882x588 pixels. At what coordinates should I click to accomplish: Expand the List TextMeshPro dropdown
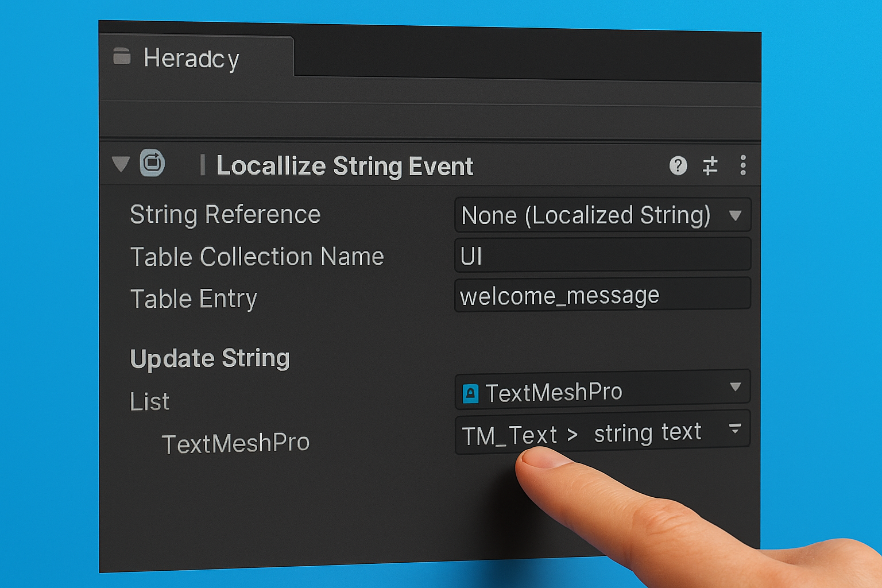coord(736,388)
